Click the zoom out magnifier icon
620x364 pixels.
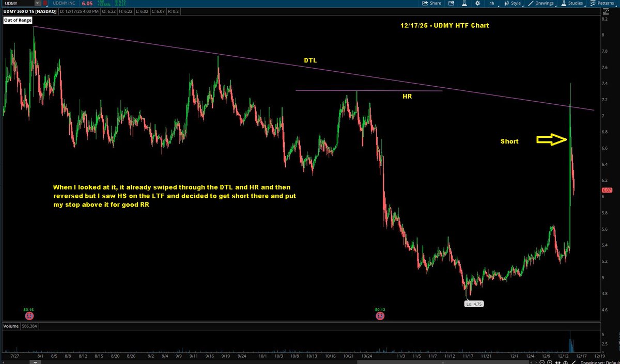542,362
